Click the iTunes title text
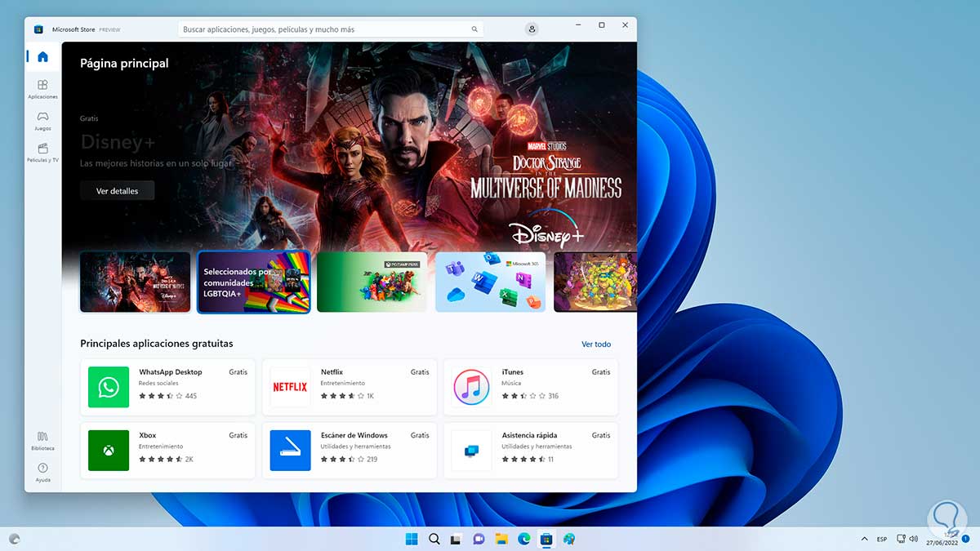This screenshot has width=980, height=551. [x=513, y=372]
